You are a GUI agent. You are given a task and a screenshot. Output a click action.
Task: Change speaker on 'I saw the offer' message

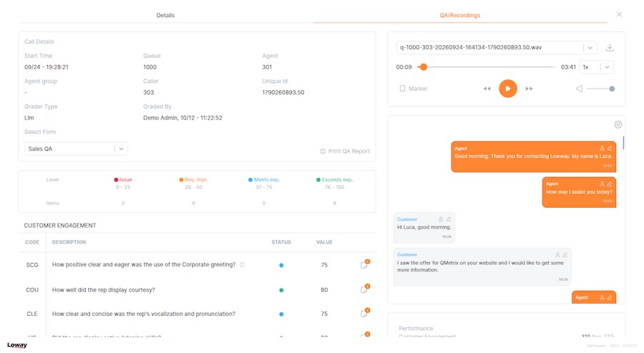pyautogui.click(x=557, y=255)
